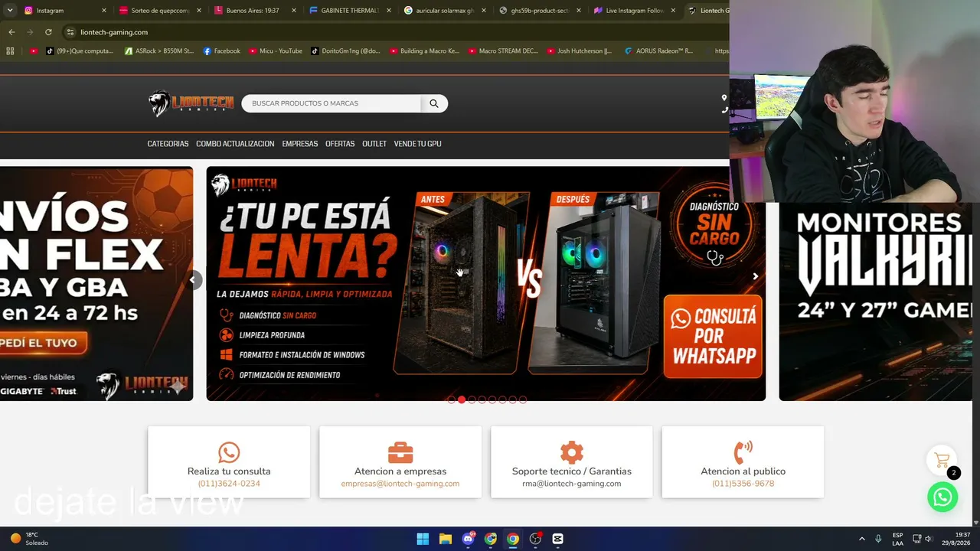Open OBS Studio from the taskbar
The height and width of the screenshot is (551, 980).
pyautogui.click(x=535, y=539)
